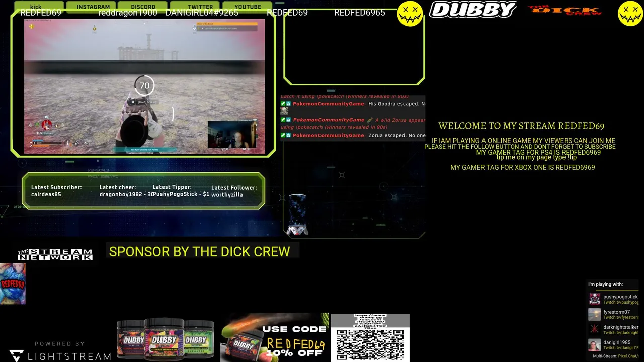644x362 pixels.
Task: Click green badge on Zorua escaped message
Action: pos(283,136)
